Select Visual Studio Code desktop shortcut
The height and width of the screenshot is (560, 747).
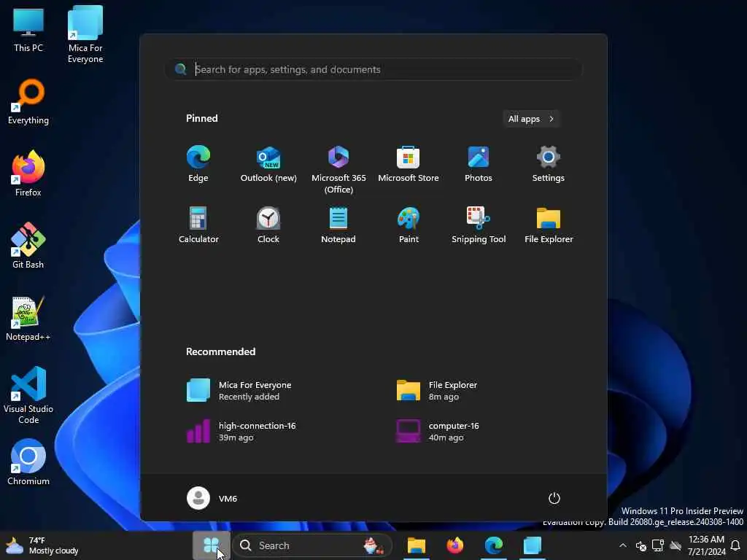pyautogui.click(x=28, y=394)
